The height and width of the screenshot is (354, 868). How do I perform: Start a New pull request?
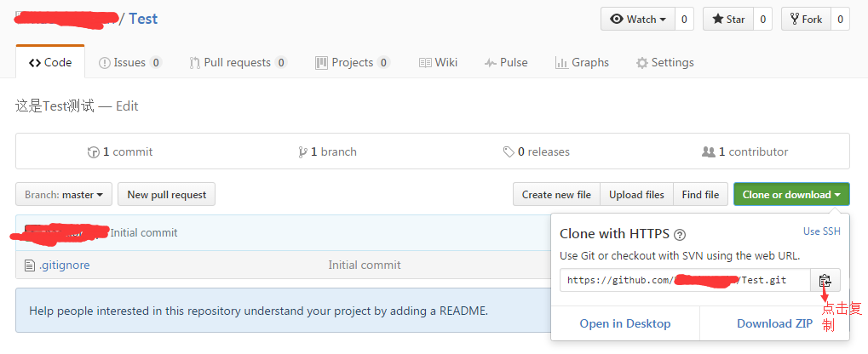click(167, 195)
